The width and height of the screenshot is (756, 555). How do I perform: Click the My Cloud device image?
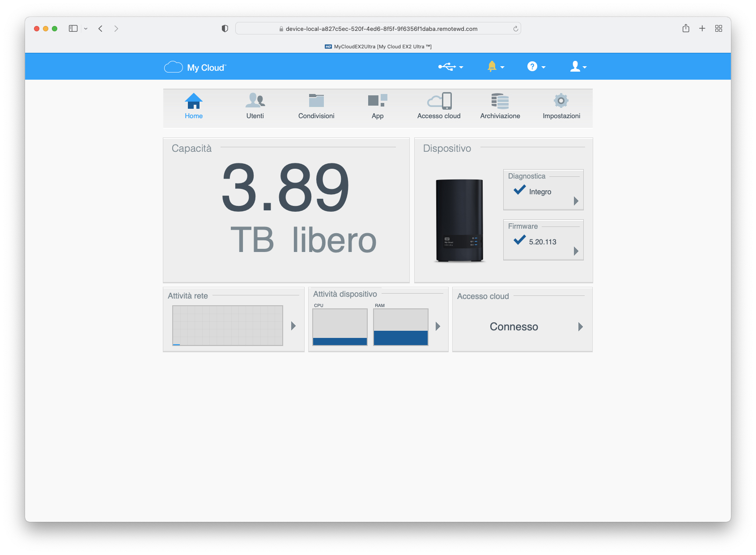459,220
